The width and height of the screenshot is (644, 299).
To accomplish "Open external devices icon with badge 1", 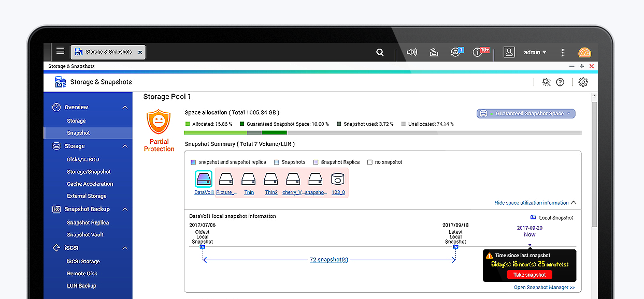I will click(x=456, y=52).
